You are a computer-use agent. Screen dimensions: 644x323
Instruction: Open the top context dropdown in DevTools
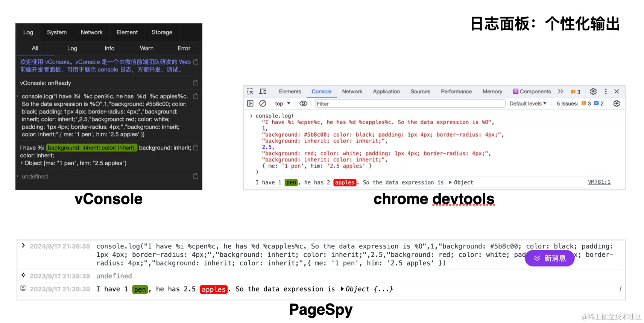point(283,104)
